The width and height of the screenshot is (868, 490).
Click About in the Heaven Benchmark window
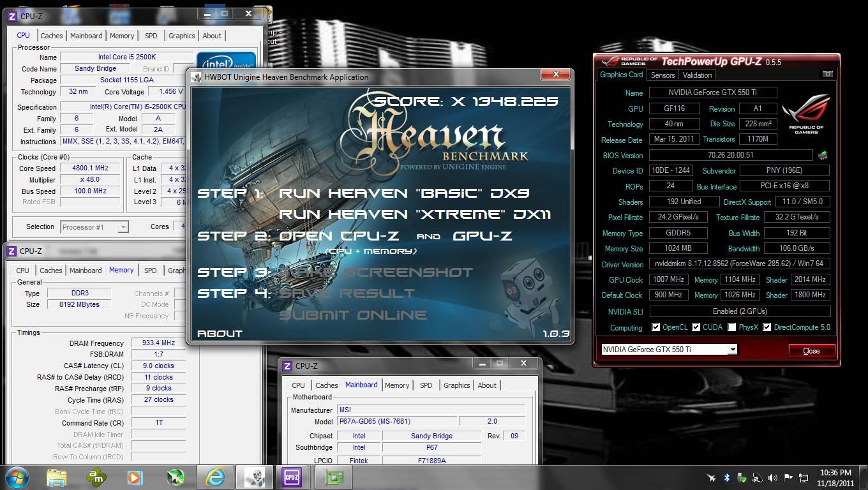220,333
